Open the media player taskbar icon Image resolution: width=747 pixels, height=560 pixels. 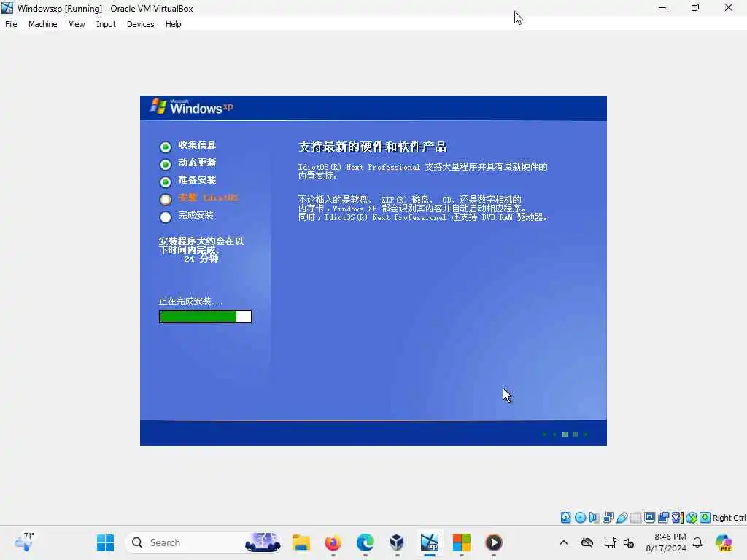(494, 542)
